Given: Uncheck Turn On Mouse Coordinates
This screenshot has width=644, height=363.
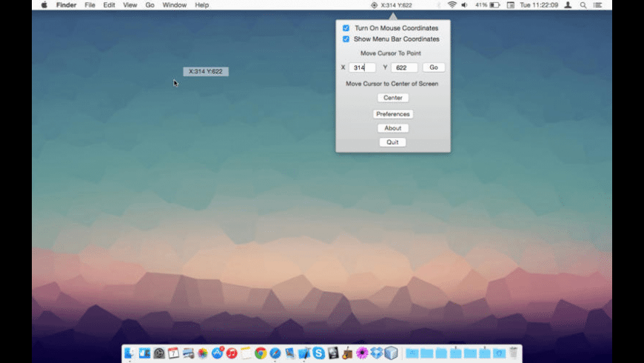Looking at the screenshot, I should click(346, 28).
